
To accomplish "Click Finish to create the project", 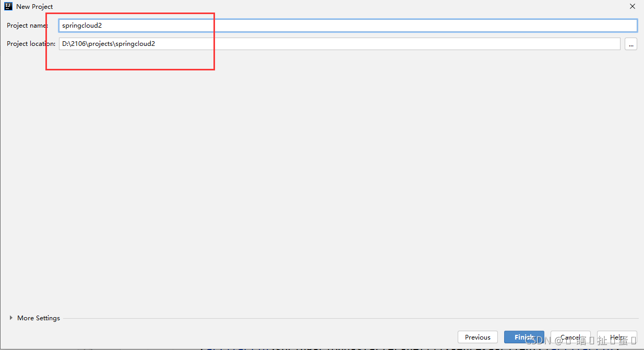I will 524,337.
